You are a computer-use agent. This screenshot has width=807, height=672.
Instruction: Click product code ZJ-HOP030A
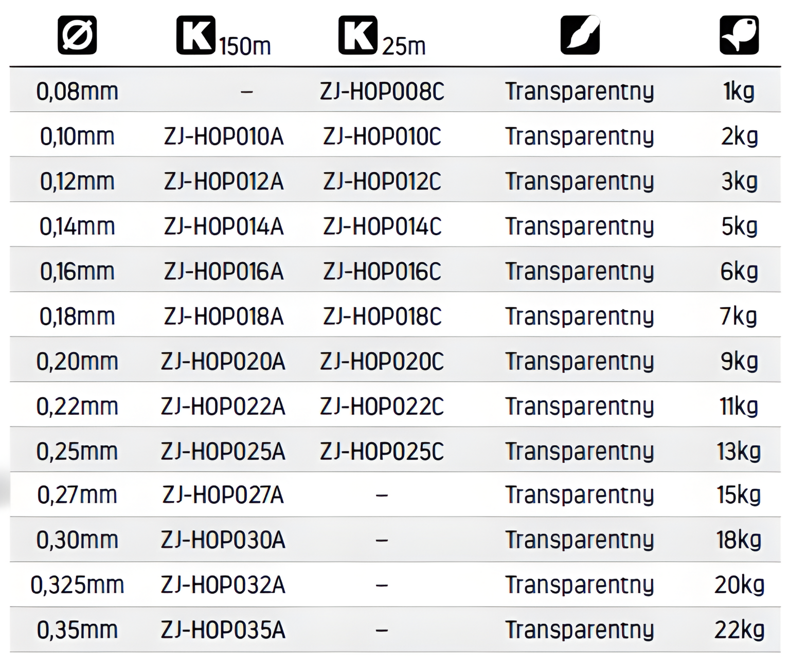pos(223,540)
